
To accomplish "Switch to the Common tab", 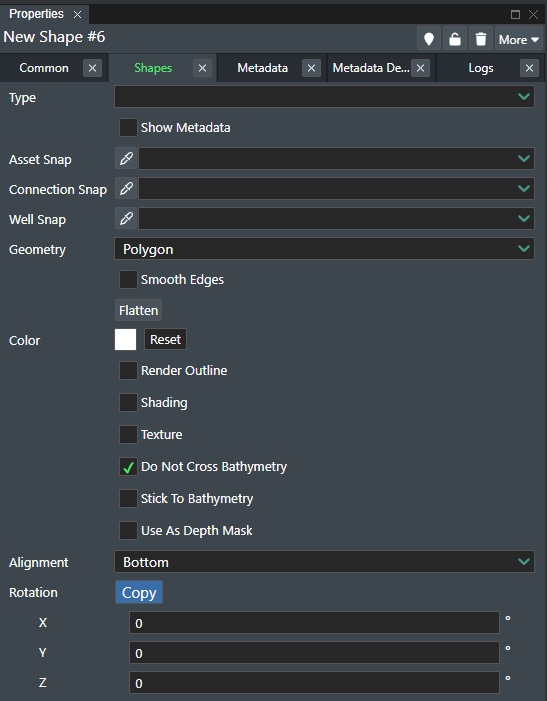I will coord(44,68).
